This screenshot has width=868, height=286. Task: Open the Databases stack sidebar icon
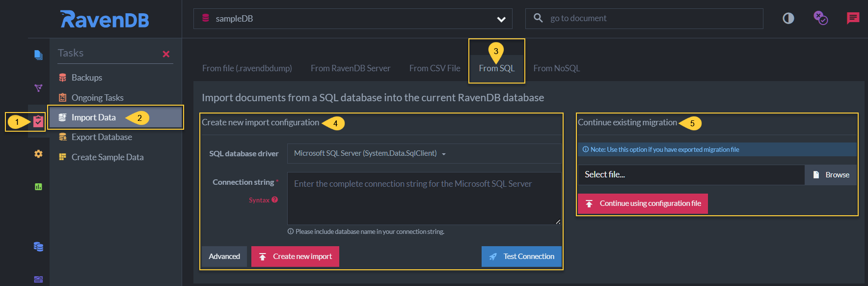pos(38,247)
